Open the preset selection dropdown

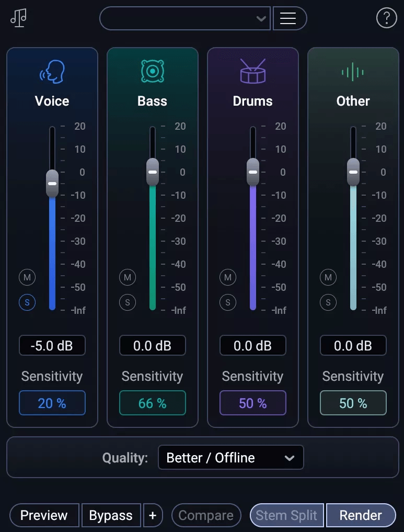(x=185, y=18)
